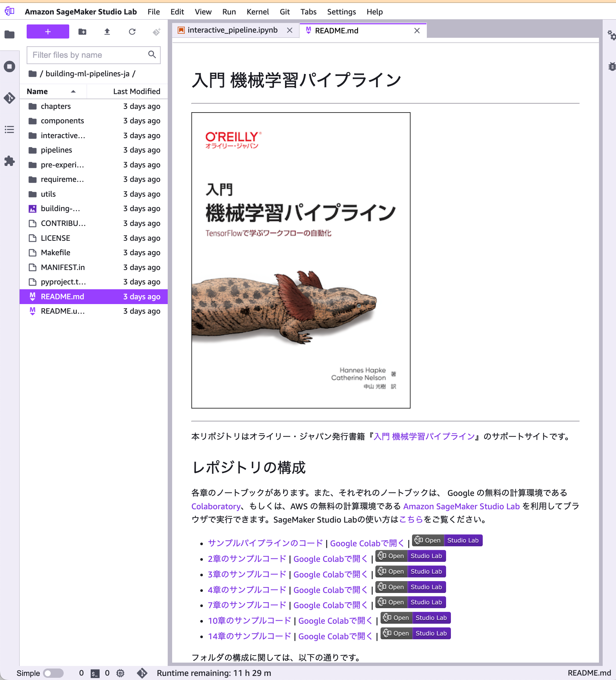The width and height of the screenshot is (616, 680).
Task: Open the Git menu
Action: tap(285, 12)
